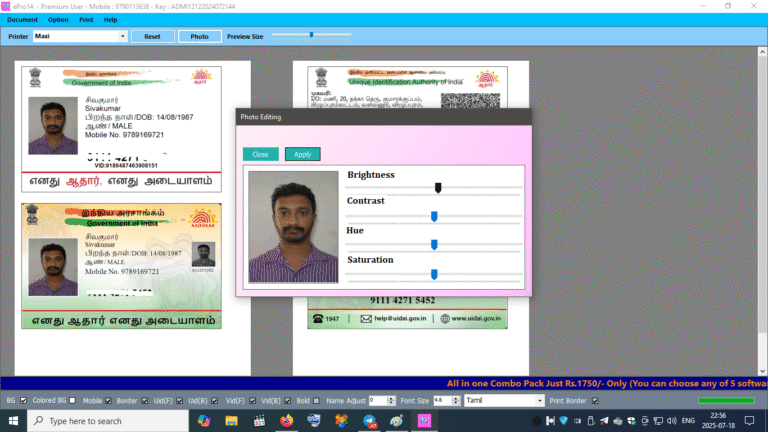Open the Windows Start menu

pyautogui.click(x=13, y=421)
